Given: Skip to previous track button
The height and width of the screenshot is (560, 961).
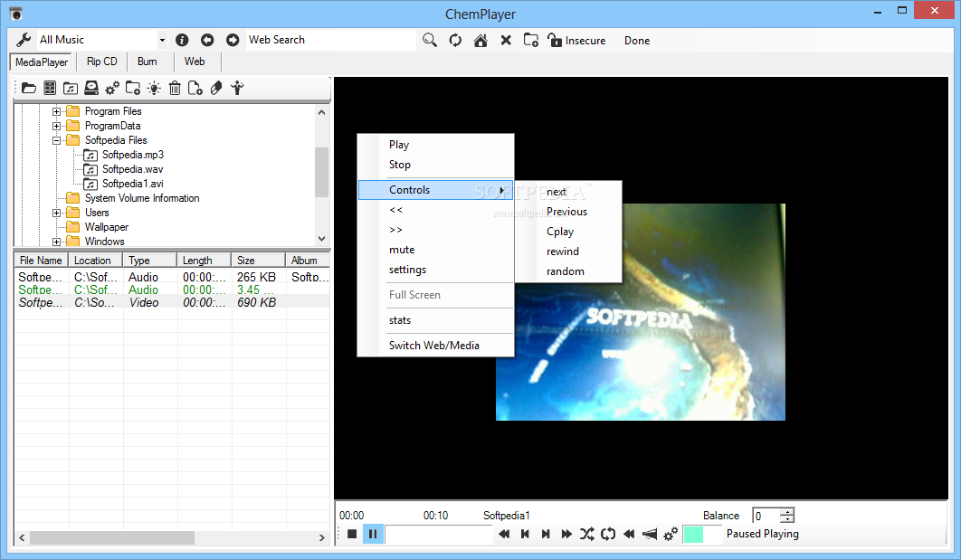Looking at the screenshot, I should [x=525, y=534].
